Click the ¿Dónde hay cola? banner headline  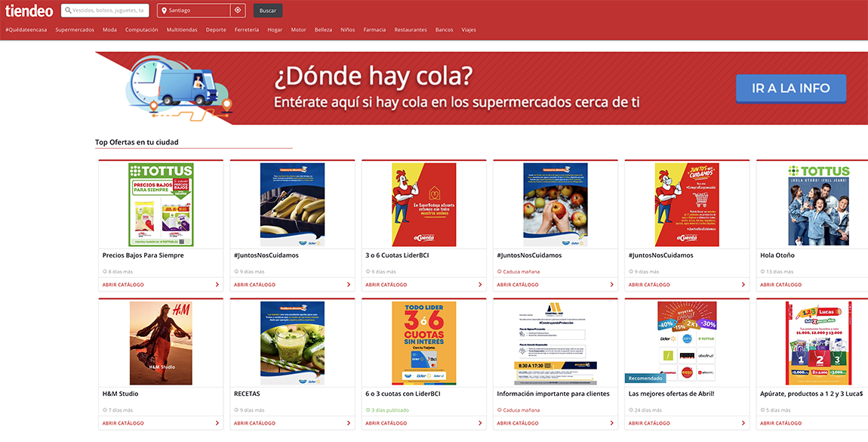click(x=374, y=77)
